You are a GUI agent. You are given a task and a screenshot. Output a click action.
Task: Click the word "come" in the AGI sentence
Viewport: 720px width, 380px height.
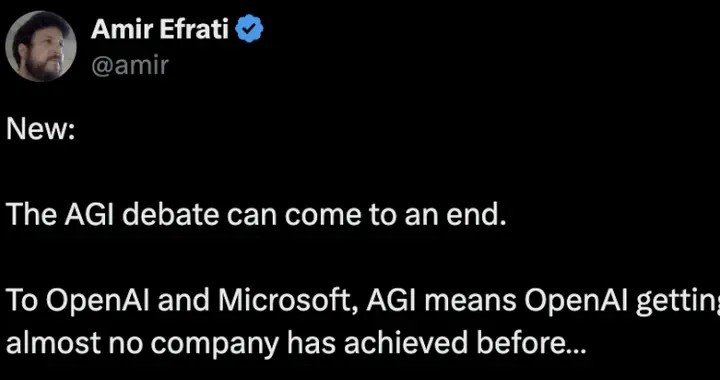coord(321,216)
